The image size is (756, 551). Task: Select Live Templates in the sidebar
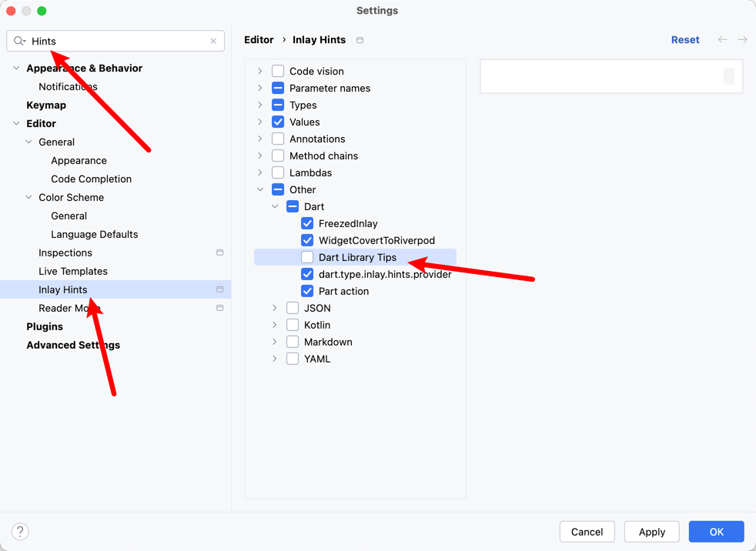[73, 271]
